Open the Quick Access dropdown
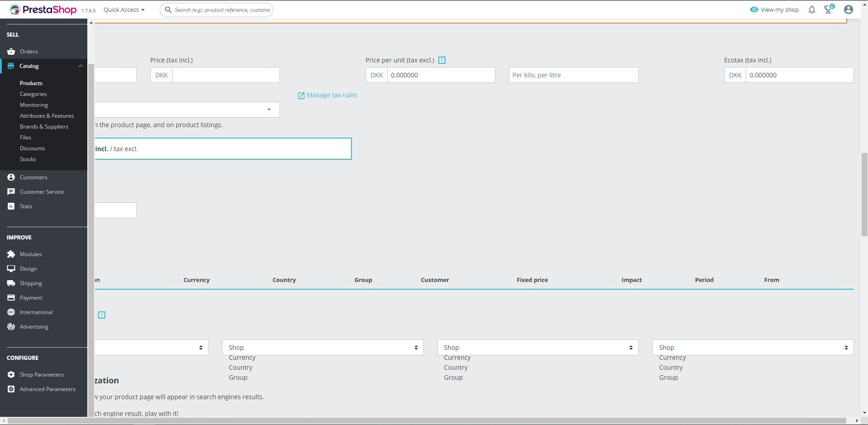 (x=124, y=10)
